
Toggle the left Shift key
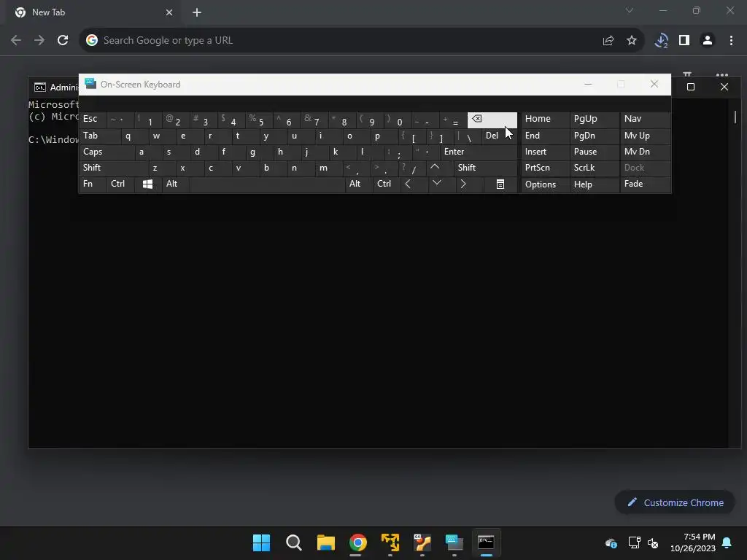(x=113, y=168)
